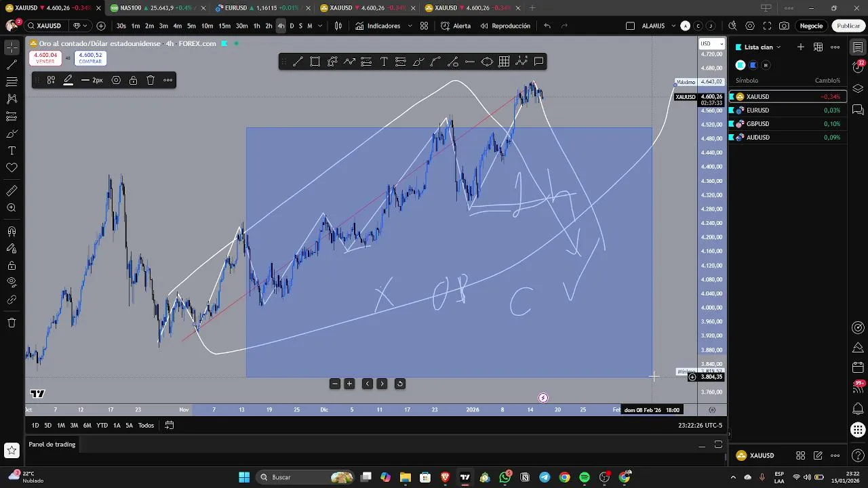Toggle hide all drawings eye icon in left sidebar
Screen dimensions: 868x488
[12, 283]
